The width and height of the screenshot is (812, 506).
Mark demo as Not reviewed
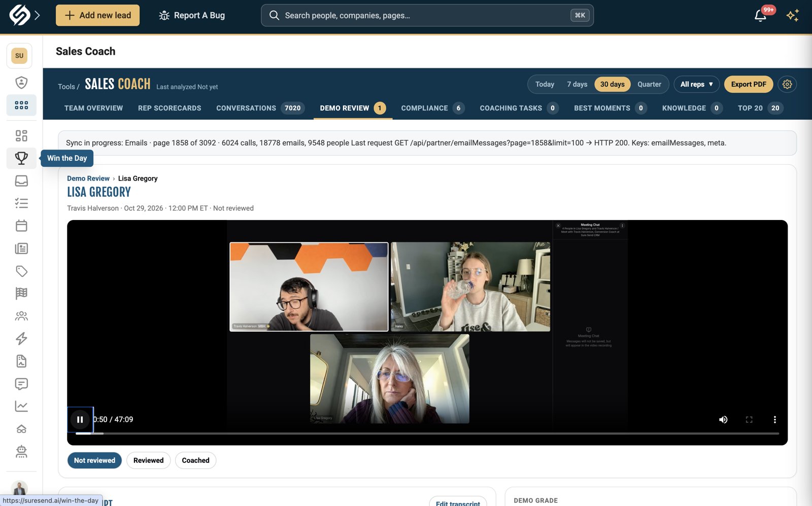[94, 460]
